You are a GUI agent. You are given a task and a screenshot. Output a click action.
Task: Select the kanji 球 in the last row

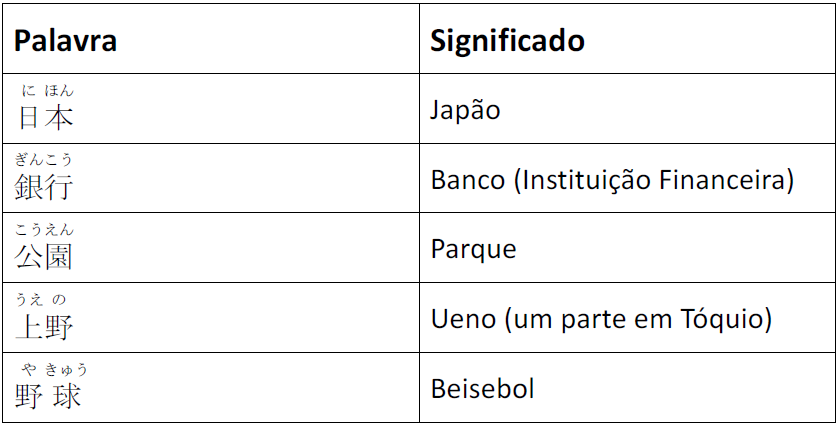click(x=66, y=396)
